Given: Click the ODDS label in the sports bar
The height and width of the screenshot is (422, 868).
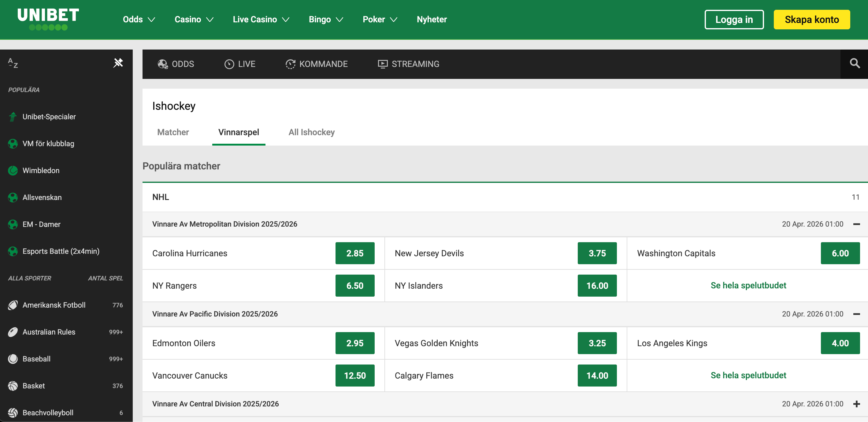Looking at the screenshot, I should click(x=183, y=64).
